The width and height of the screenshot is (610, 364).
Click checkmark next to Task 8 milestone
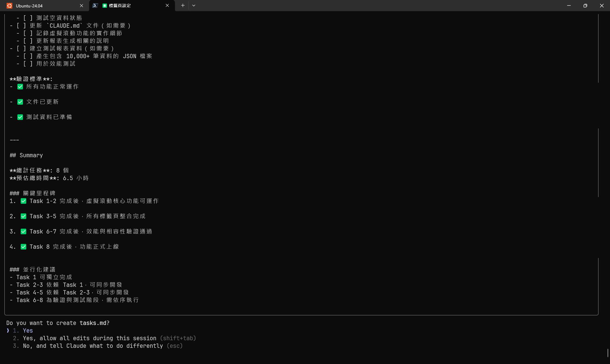[23, 247]
